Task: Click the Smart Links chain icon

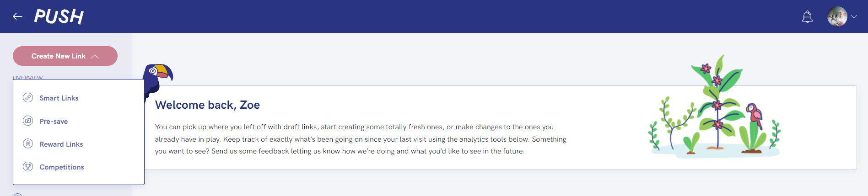Action: tap(28, 98)
